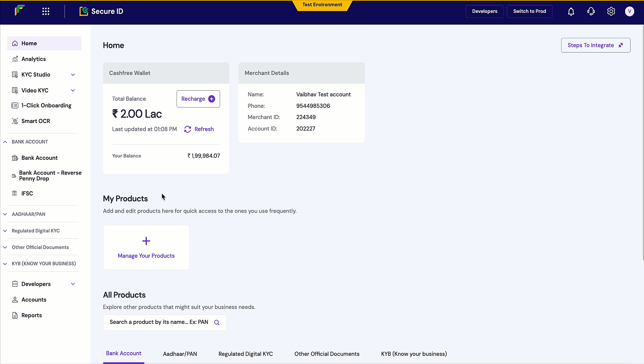Image resolution: width=644 pixels, height=364 pixels.
Task: Collapse the BANK ACCOUNT section
Action: pyautogui.click(x=5, y=142)
